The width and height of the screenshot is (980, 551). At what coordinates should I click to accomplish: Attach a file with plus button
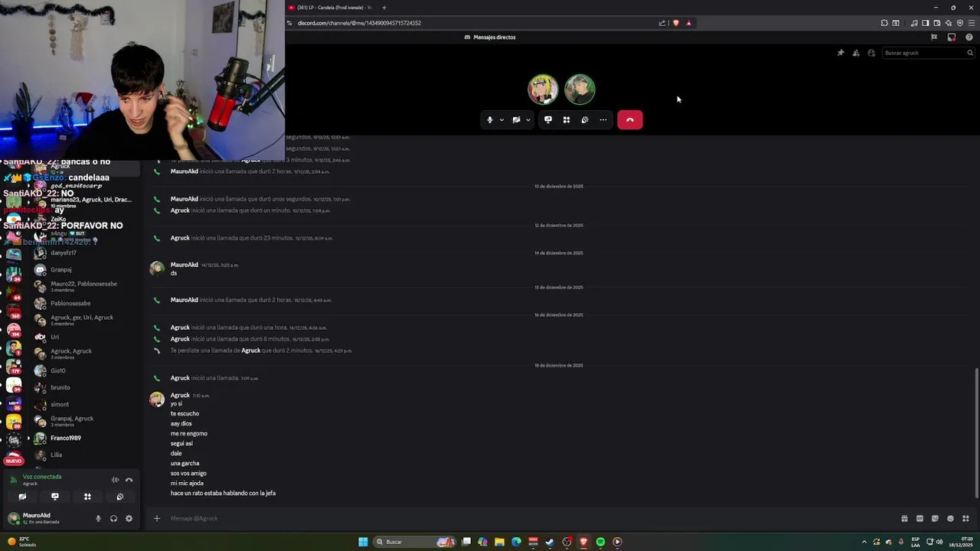pyautogui.click(x=157, y=518)
